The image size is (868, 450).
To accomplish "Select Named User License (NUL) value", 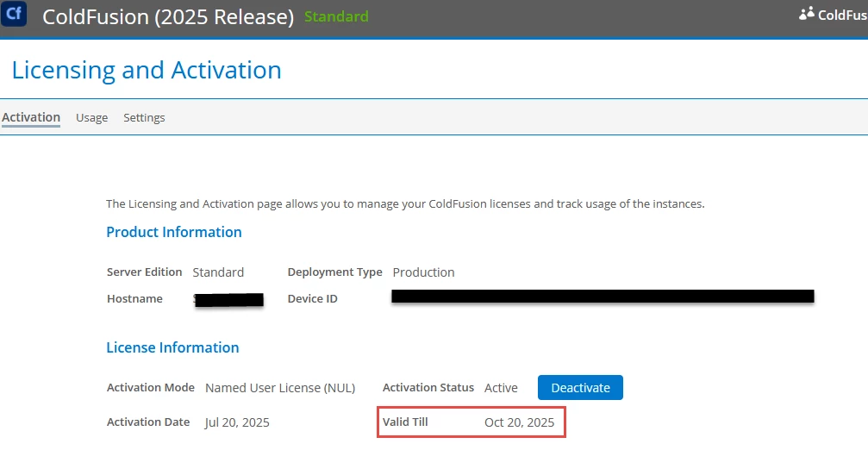I will point(280,388).
